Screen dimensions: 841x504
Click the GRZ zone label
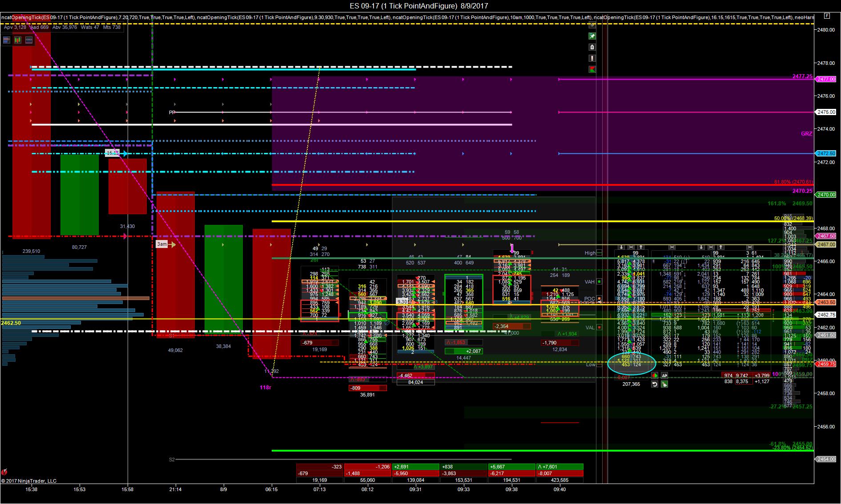click(806, 133)
